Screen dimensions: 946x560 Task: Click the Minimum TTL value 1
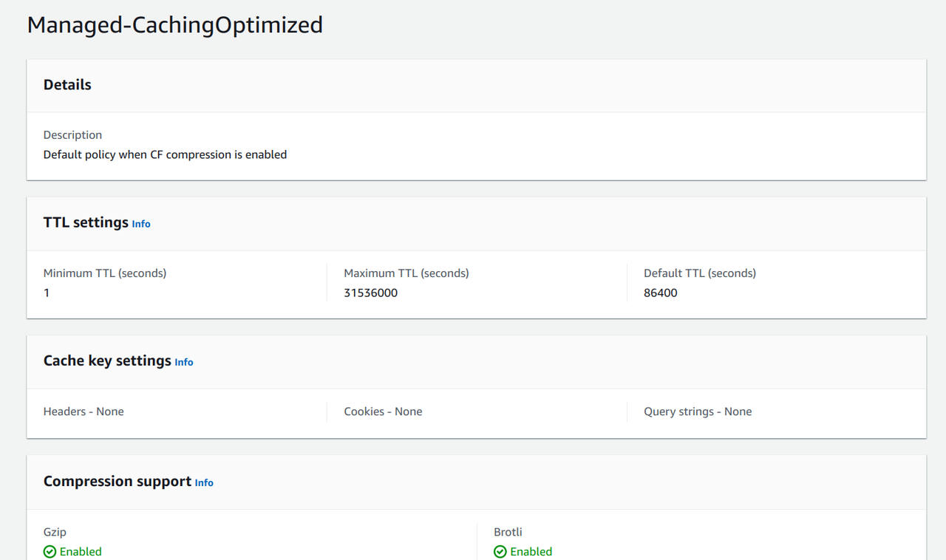47,293
